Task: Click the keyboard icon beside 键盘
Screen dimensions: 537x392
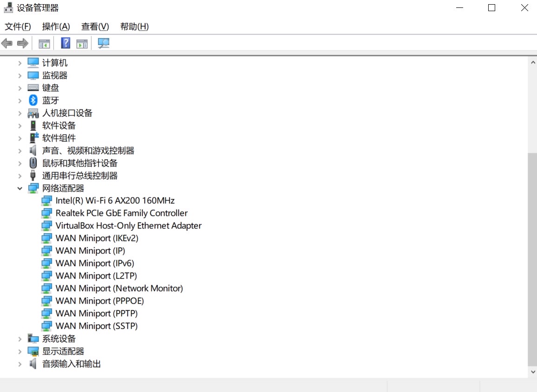Action: [x=33, y=88]
